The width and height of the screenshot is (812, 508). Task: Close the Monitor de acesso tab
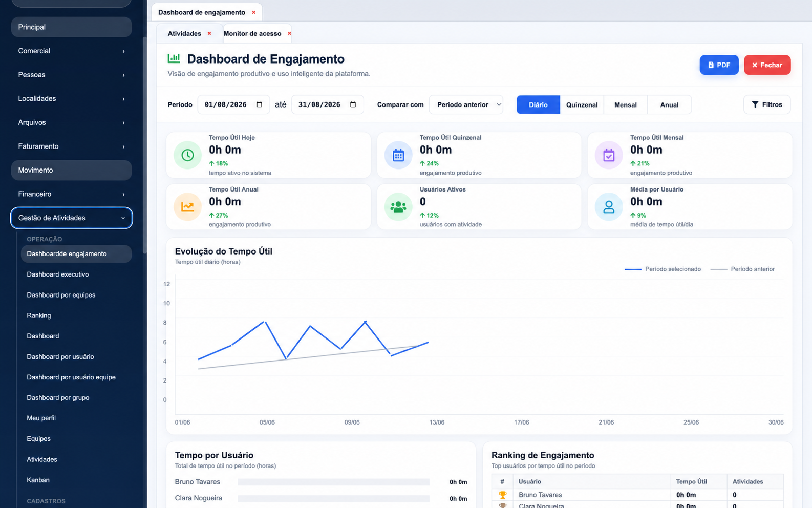289,33
